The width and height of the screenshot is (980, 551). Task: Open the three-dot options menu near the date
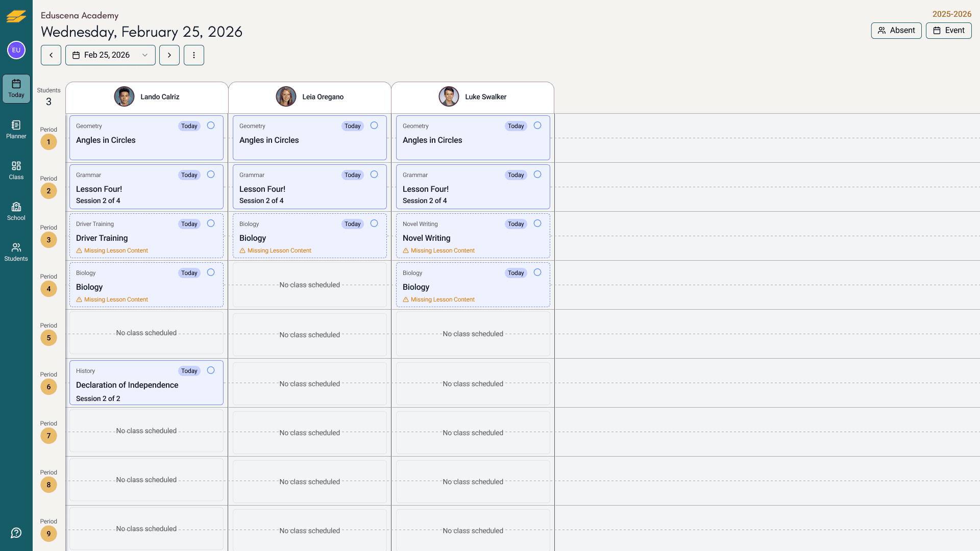pos(193,55)
